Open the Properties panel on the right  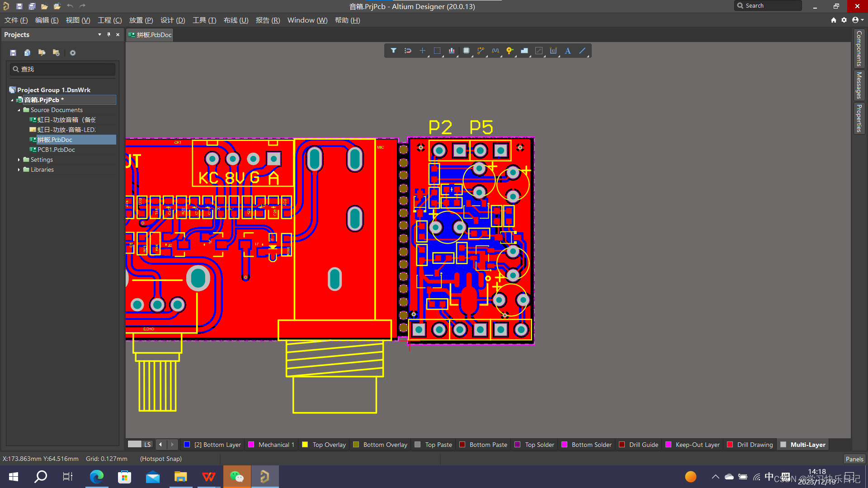tap(859, 118)
